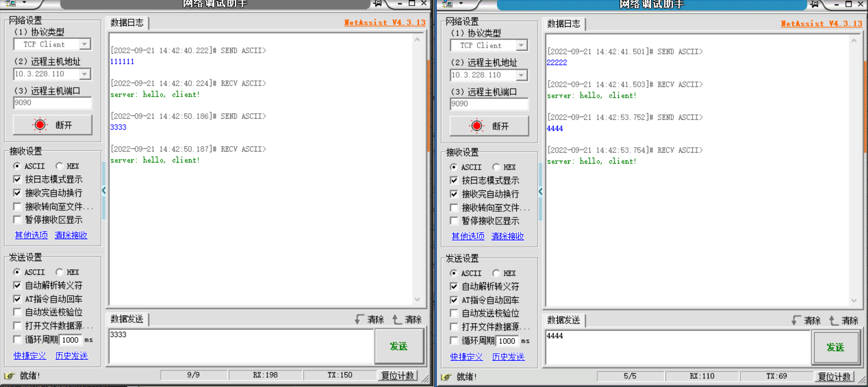This screenshot has height=387, width=868.
Task: Expand the 10.3.228.110 host dropdown in TX:69 window
Action: click(522, 75)
